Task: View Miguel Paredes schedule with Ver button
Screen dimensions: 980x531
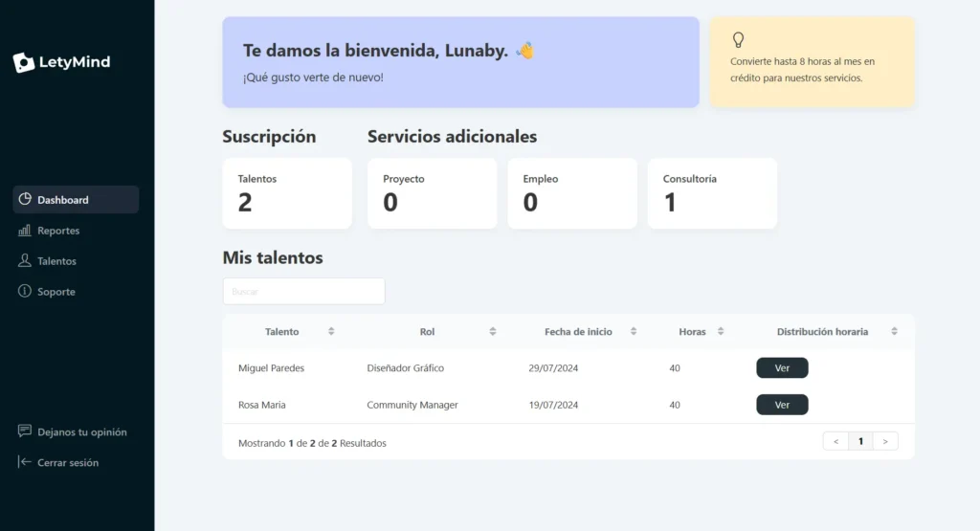Action: tap(782, 368)
